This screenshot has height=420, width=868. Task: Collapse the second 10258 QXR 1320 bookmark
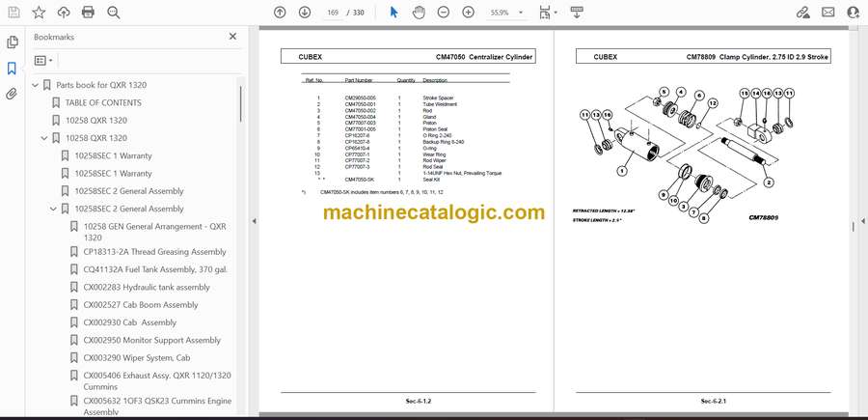[44, 138]
